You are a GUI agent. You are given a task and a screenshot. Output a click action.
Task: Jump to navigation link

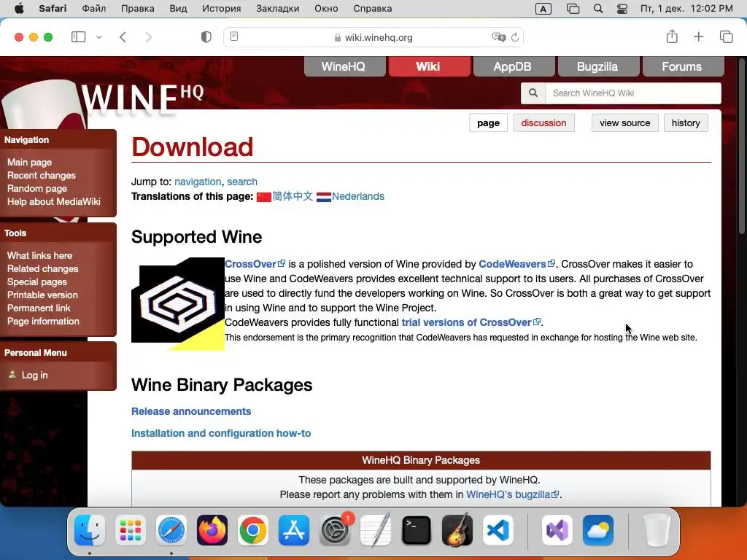click(198, 182)
